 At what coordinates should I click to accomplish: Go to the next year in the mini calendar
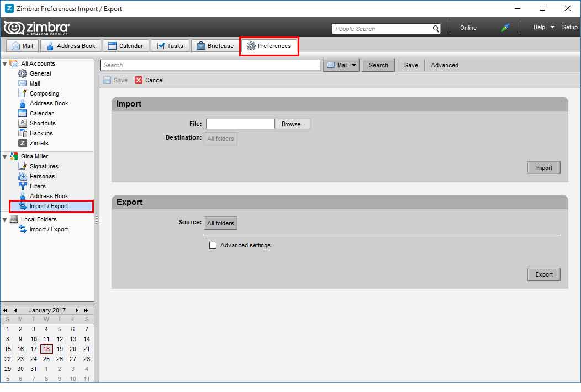click(86, 310)
